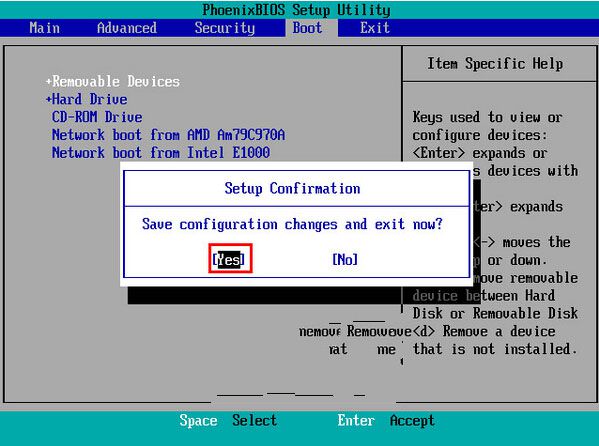Open the Main menu tab

[44, 28]
